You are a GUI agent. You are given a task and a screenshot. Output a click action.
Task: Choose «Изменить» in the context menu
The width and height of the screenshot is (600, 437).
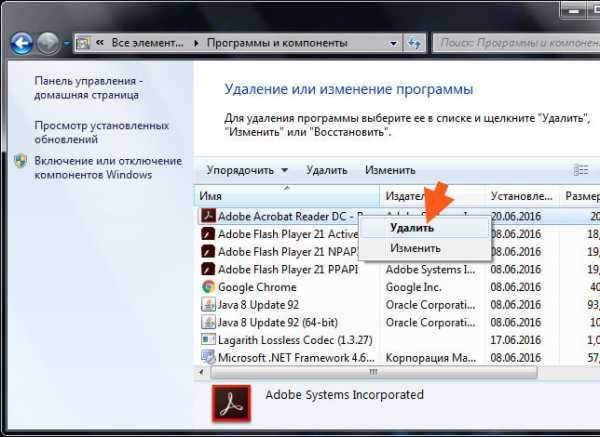[425, 248]
